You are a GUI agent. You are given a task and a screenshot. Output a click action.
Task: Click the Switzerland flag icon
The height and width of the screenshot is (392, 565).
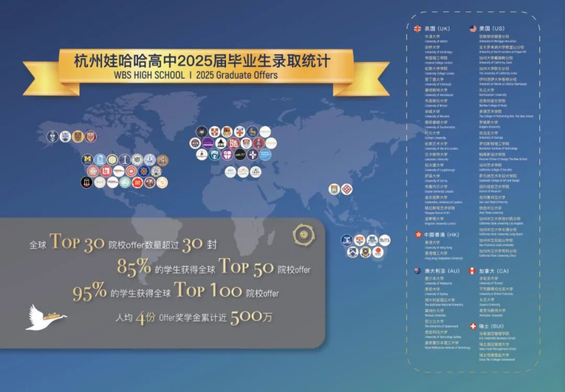[x=473, y=327]
